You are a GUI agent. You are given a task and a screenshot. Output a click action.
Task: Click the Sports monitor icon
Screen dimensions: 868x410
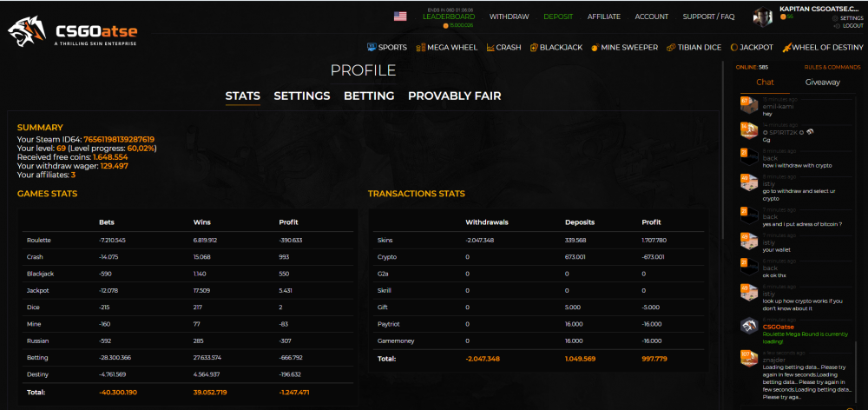click(x=372, y=48)
